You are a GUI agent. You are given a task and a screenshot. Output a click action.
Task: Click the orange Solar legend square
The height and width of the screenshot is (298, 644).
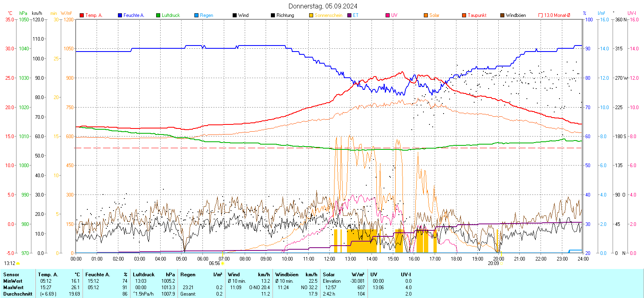pyautogui.click(x=426, y=15)
